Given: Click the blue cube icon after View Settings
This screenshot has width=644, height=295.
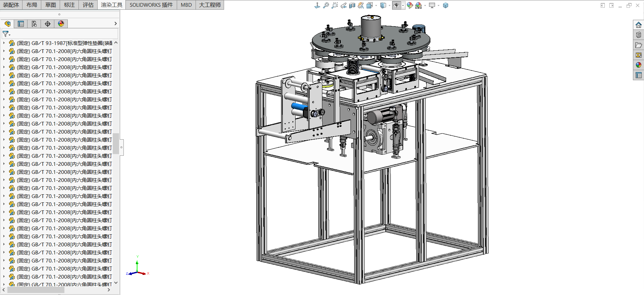Looking at the screenshot, I should (x=445, y=5).
